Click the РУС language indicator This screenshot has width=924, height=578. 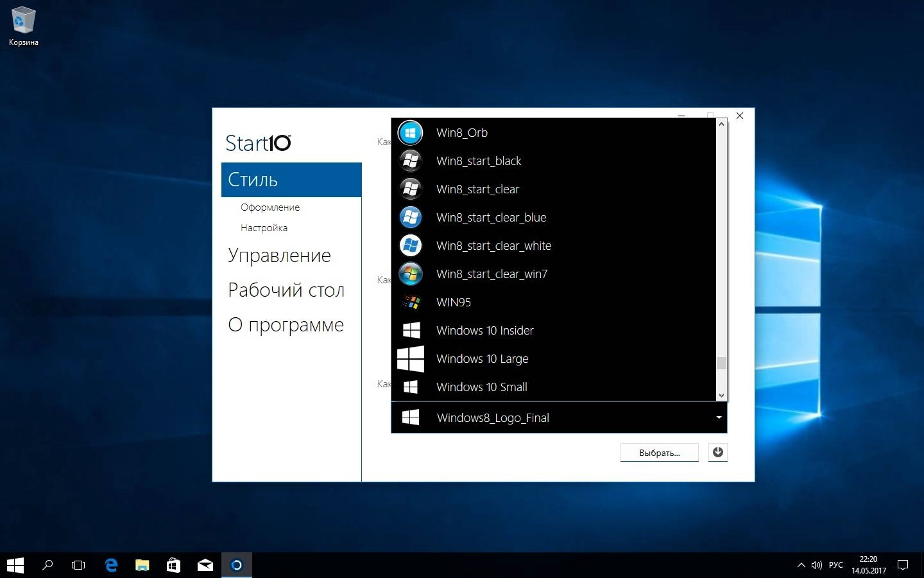836,565
